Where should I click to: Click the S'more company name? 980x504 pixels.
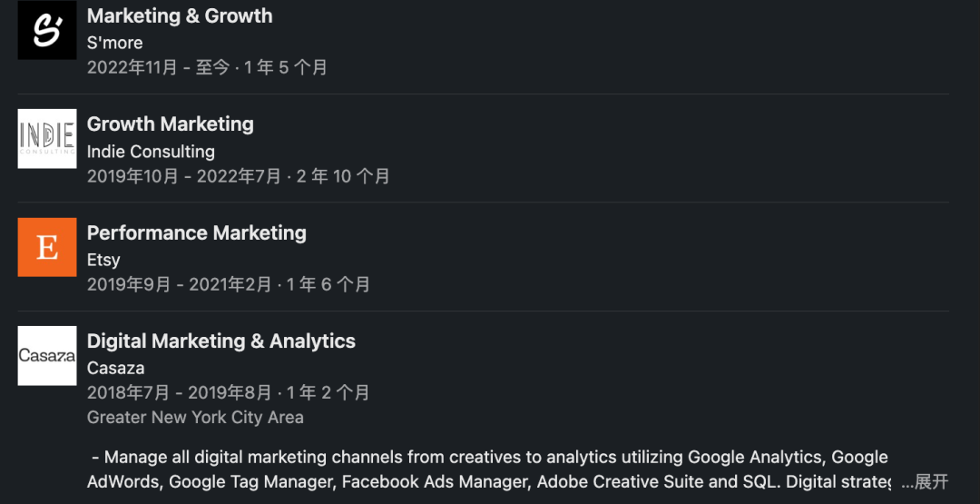114,43
